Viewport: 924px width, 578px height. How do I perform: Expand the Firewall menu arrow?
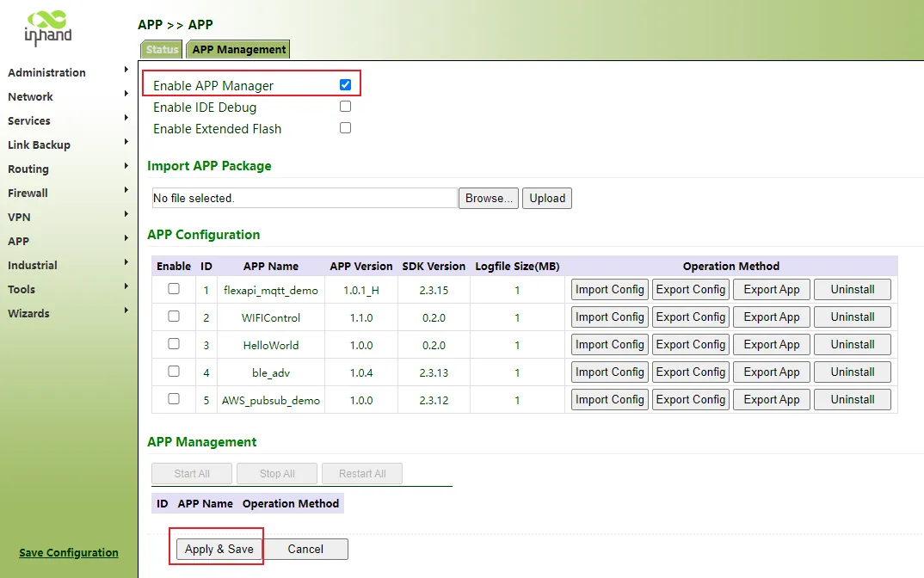pyautogui.click(x=126, y=190)
